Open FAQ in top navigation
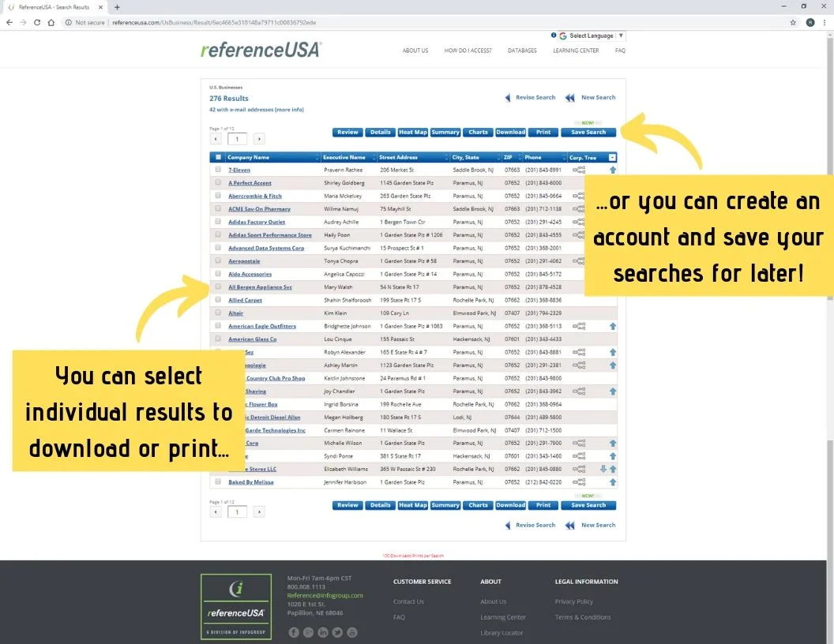 [x=620, y=51]
